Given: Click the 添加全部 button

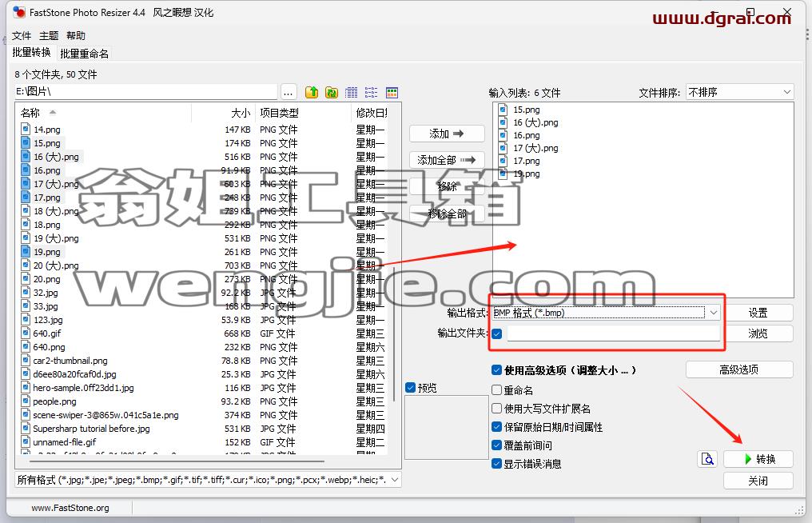Looking at the screenshot, I should (x=447, y=160).
